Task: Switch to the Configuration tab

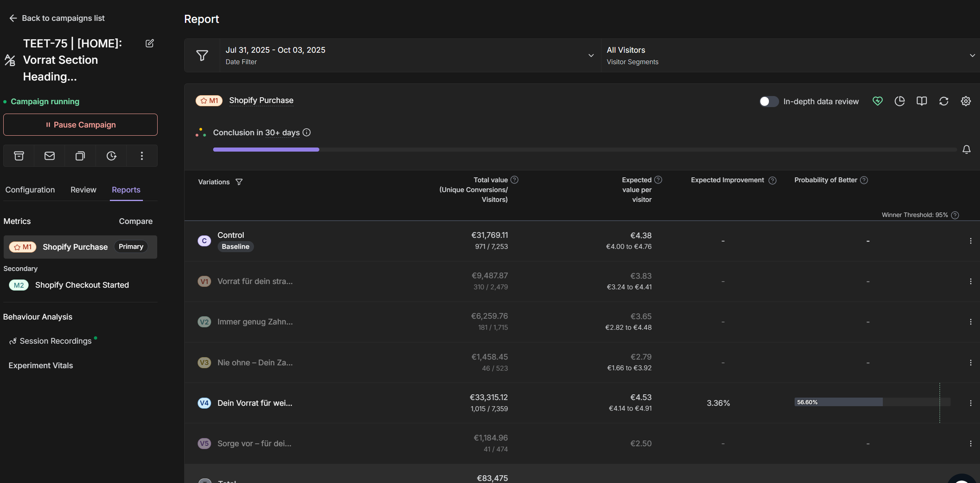Action: click(x=30, y=190)
